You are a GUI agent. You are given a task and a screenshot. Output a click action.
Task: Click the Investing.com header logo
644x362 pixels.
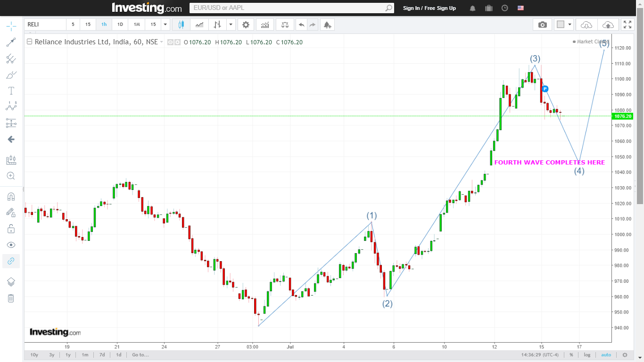147,8
